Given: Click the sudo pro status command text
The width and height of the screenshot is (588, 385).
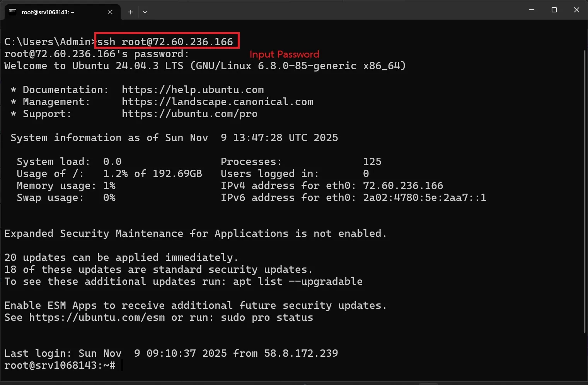Looking at the screenshot, I should tap(267, 317).
